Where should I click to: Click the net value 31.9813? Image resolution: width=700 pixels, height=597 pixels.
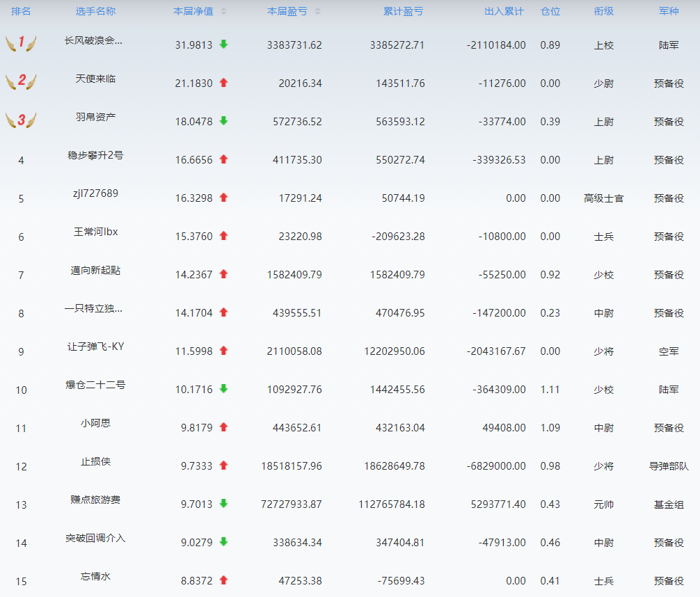193,45
